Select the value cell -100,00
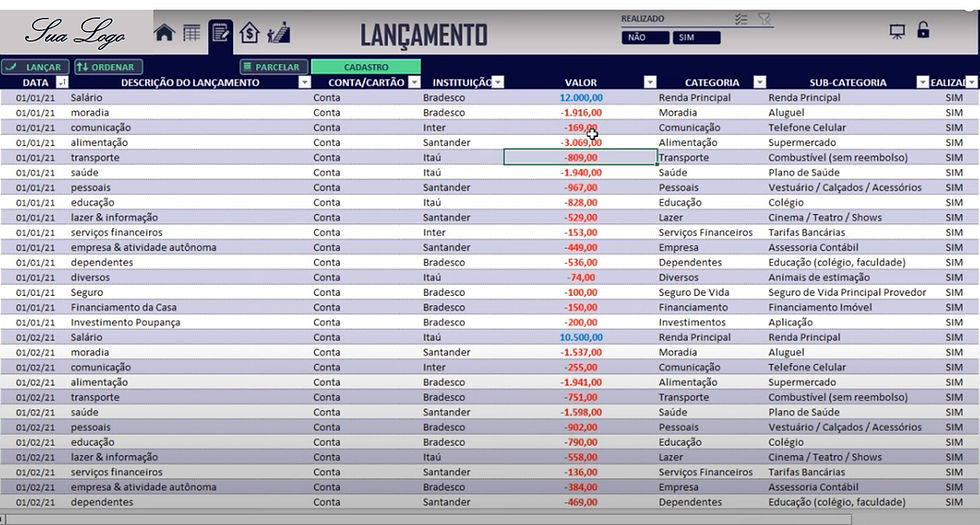980x525 pixels. (x=580, y=292)
